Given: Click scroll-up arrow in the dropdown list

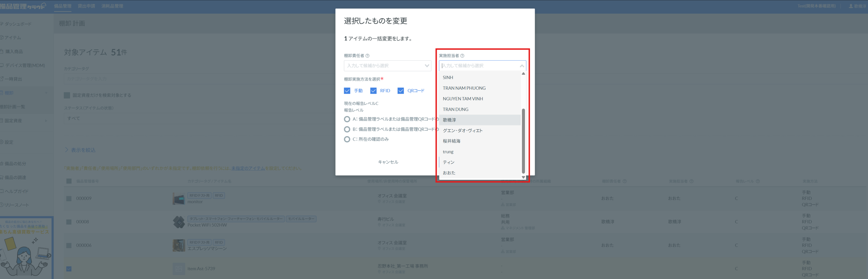Looking at the screenshot, I should (x=523, y=74).
